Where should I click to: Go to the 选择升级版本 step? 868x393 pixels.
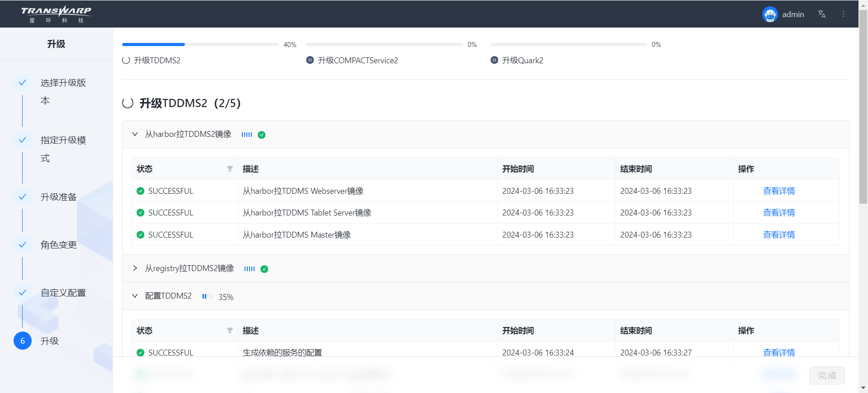coord(63,92)
